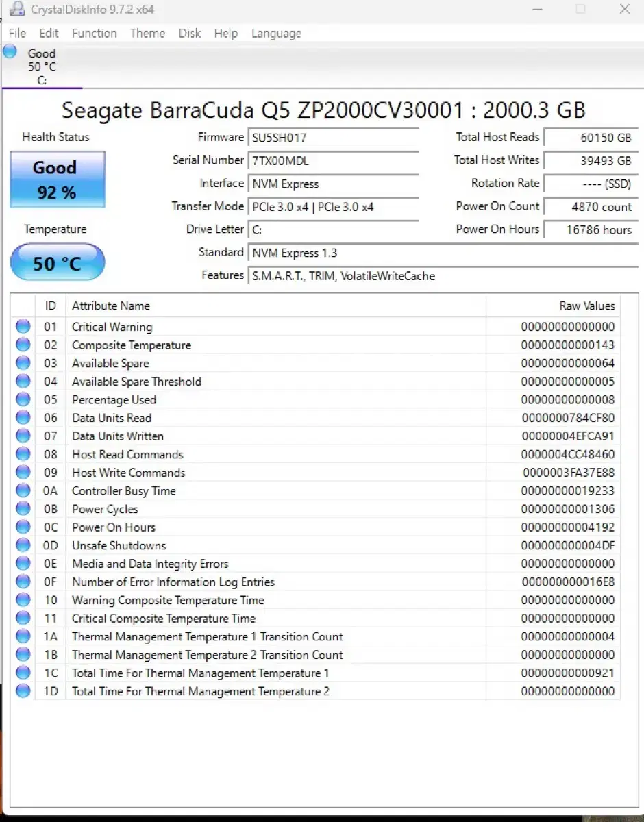The height and width of the screenshot is (822, 644).
Task: Click the 50 °C temperature button
Action: point(57,262)
